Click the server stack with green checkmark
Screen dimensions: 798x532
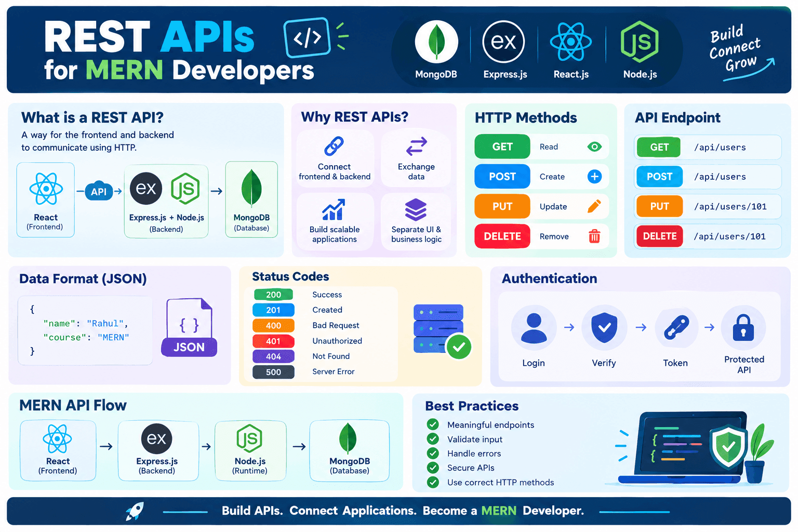coord(442,331)
